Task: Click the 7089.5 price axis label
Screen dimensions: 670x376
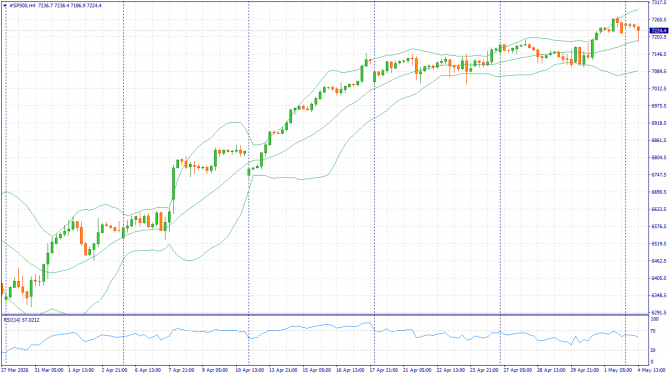Action: tap(659, 71)
